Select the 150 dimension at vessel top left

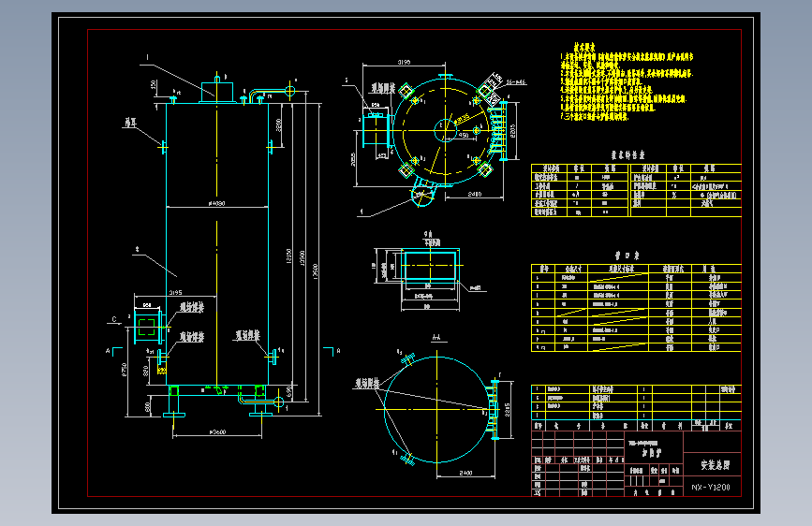coord(154,85)
